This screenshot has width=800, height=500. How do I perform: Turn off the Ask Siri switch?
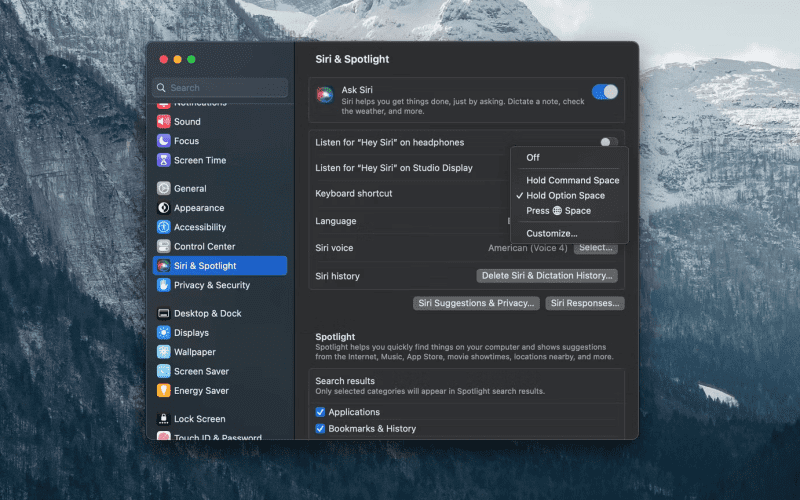pyautogui.click(x=605, y=92)
